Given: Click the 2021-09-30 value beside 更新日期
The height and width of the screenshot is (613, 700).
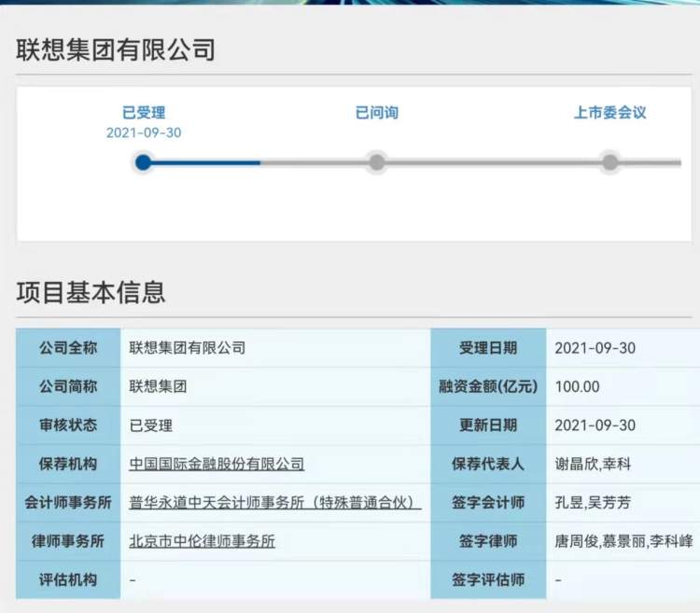Looking at the screenshot, I should point(595,425).
